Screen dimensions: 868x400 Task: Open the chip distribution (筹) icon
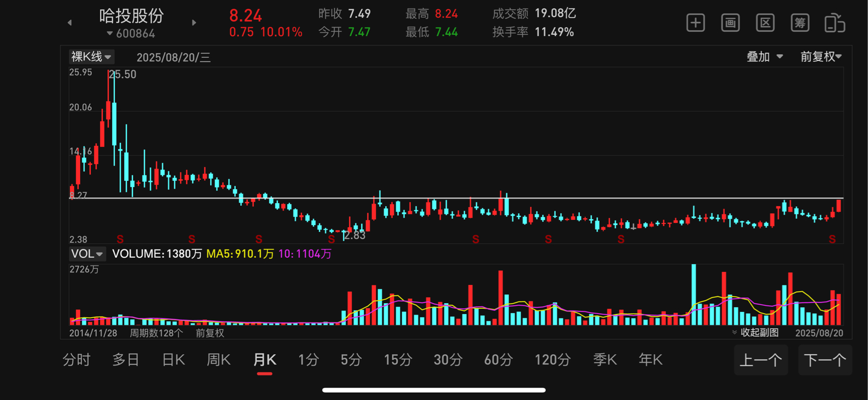pyautogui.click(x=800, y=23)
